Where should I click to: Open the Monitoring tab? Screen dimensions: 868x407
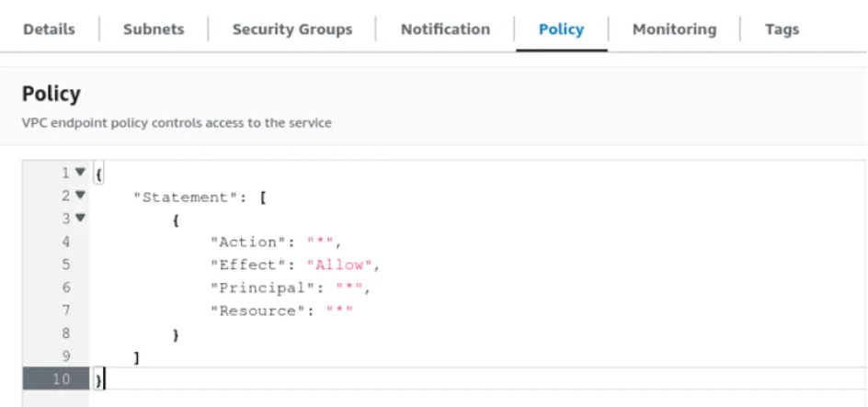click(674, 28)
